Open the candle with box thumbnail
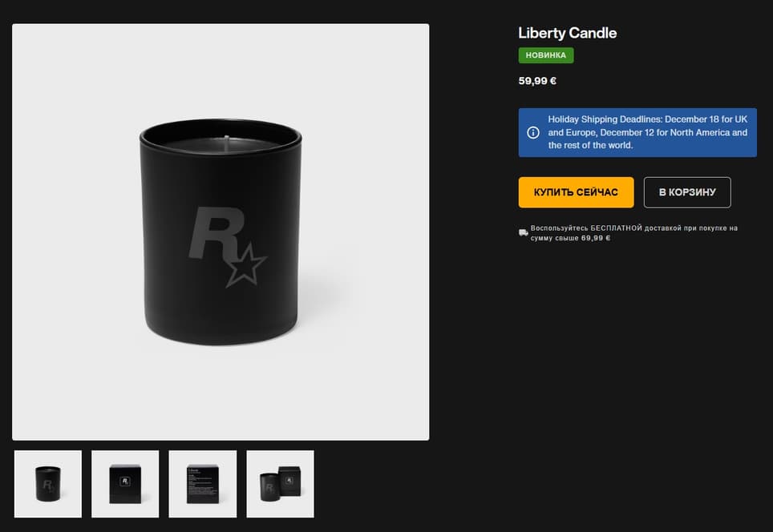The height and width of the screenshot is (532, 773). (x=280, y=484)
